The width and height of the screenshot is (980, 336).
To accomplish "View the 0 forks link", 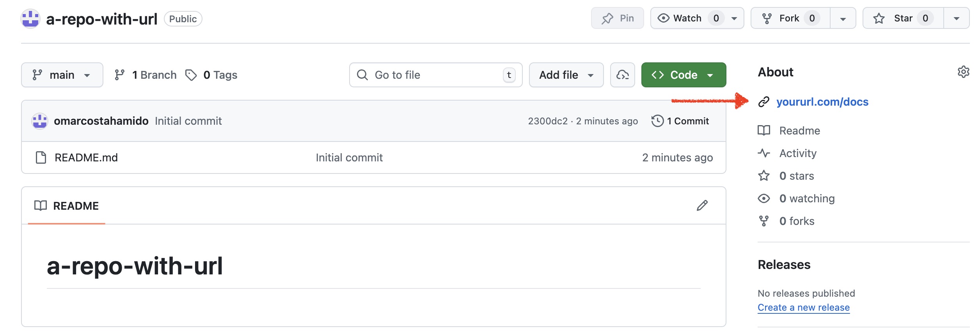I will pyautogui.click(x=797, y=221).
